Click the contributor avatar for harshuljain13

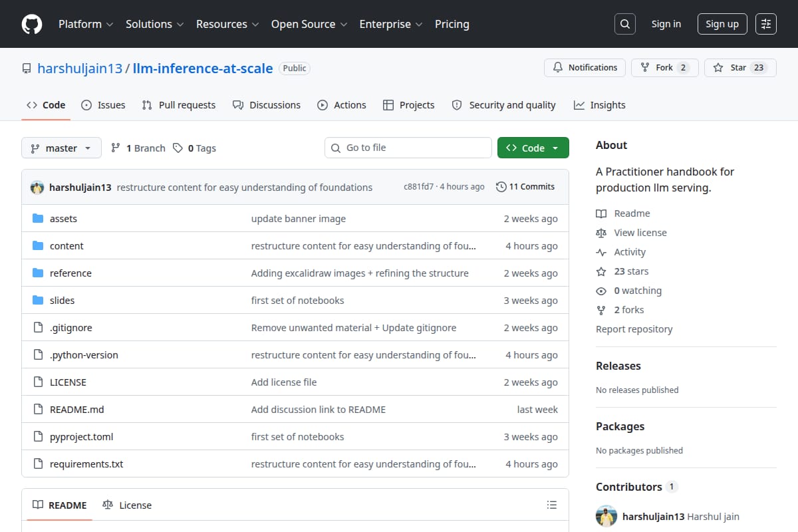[606, 517]
